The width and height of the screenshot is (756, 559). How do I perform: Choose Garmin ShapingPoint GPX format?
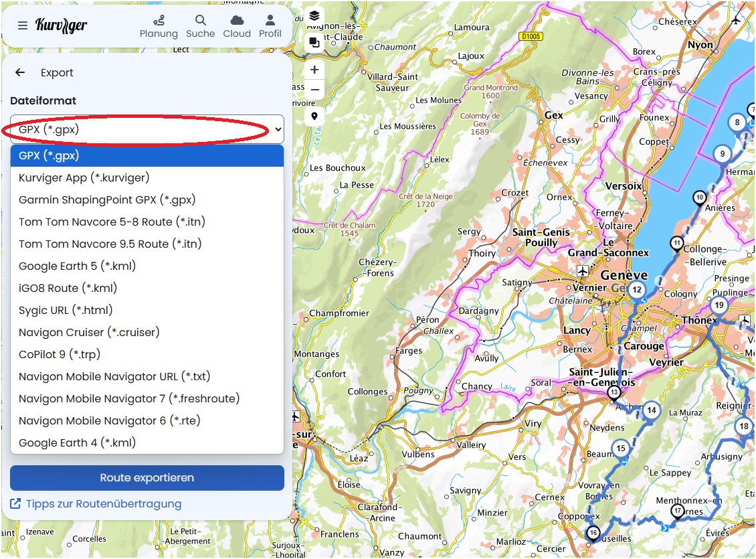coord(107,199)
